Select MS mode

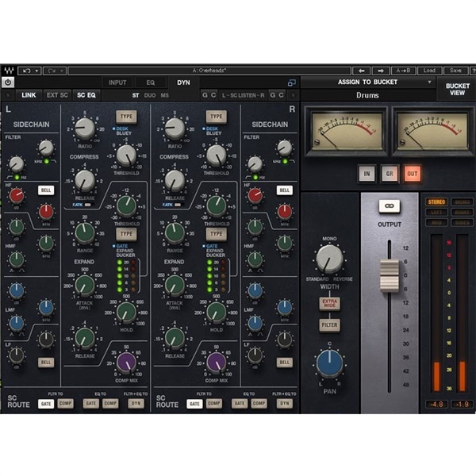tap(164, 95)
